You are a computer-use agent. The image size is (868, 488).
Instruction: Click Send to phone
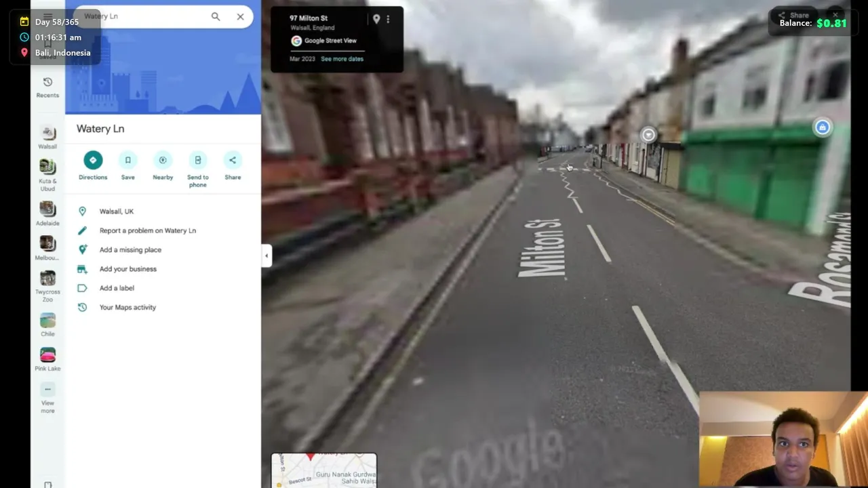[x=197, y=170]
